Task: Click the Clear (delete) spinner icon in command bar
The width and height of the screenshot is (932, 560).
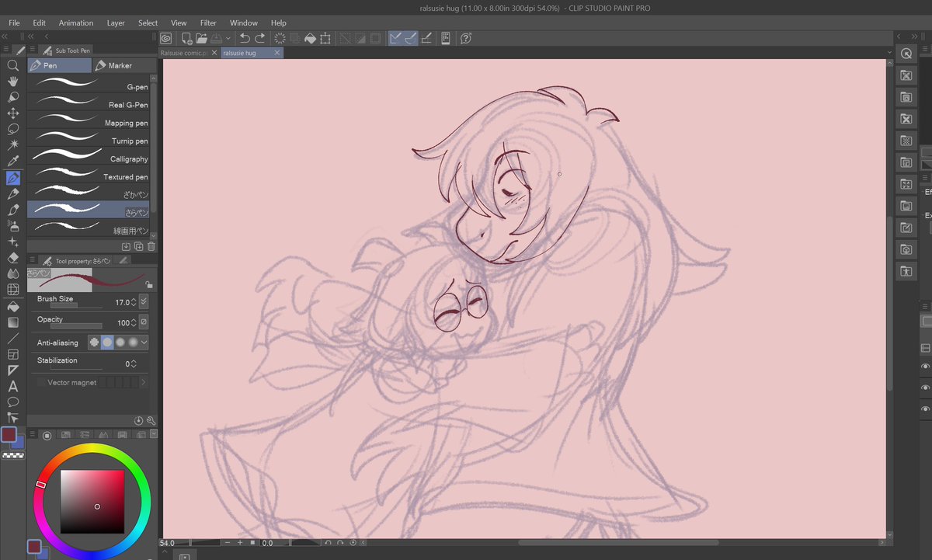Action: [280, 38]
